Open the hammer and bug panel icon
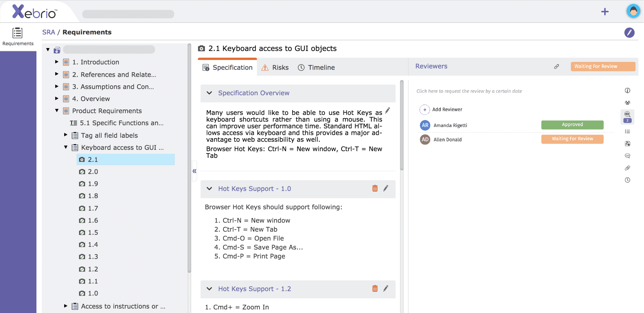The width and height of the screenshot is (644, 313). 627,144
